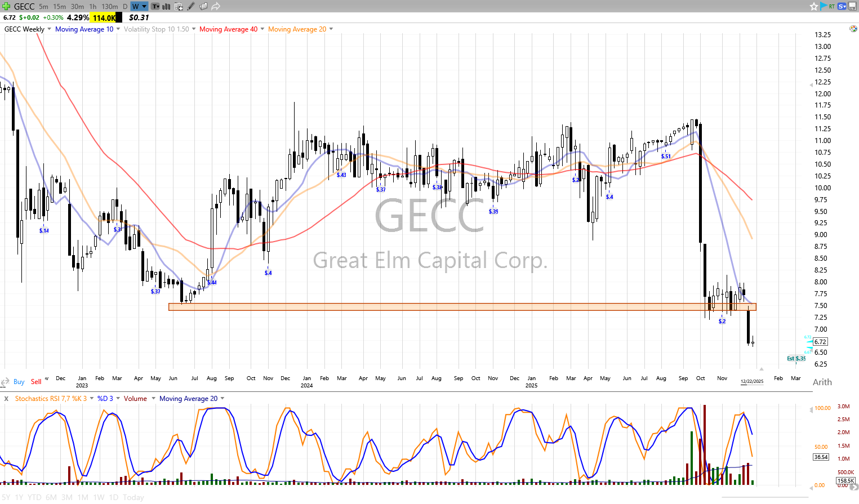The image size is (859, 504).
Task: Click the Buy link
Action: (19, 382)
